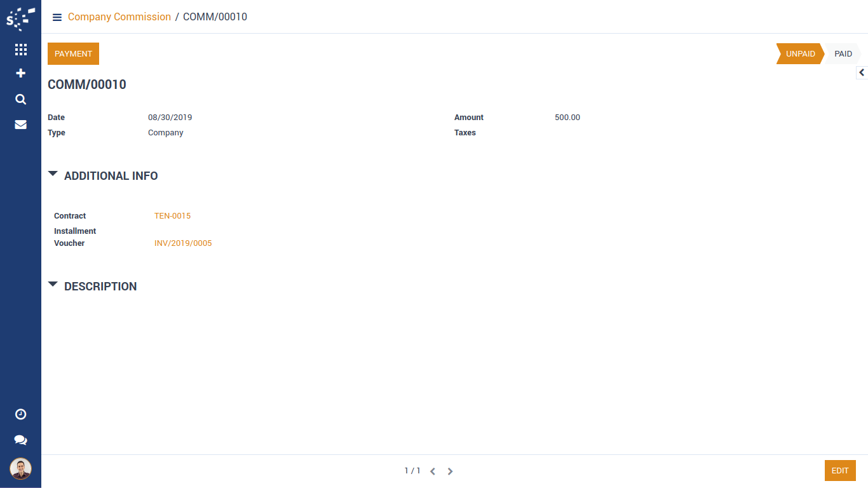Open contract TEN-0015 link
This screenshot has height=488, width=868.
pos(172,216)
